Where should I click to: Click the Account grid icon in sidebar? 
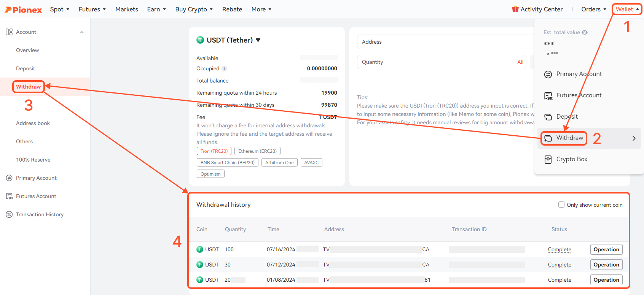9,32
